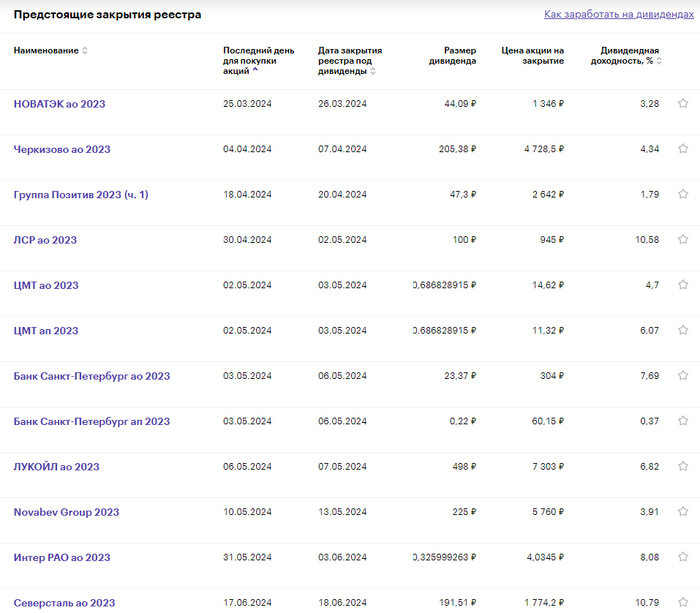Sort by Наименование column arrows
Viewport: 700px width, 613px height.
[x=85, y=50]
